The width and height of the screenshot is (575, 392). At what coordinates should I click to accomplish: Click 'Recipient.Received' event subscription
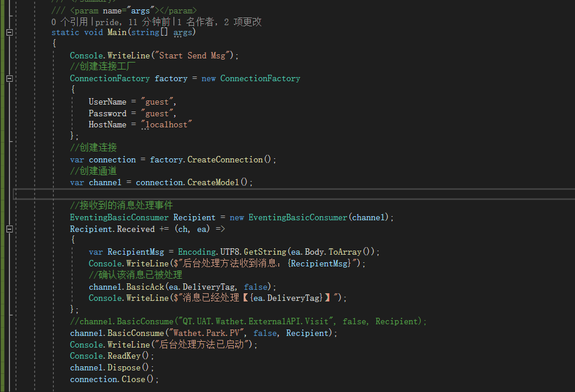112,229
